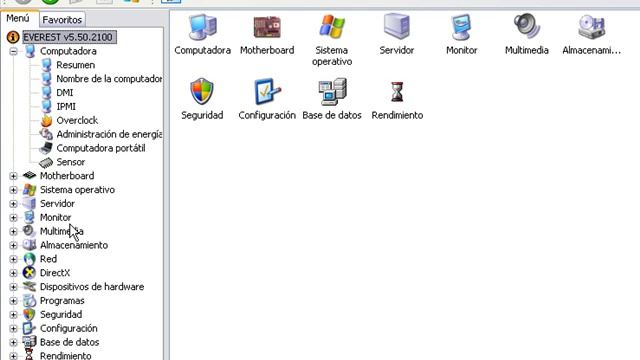Viewport: 640px width, 360px height.
Task: Select the Sistema operativo row label in tree
Action: pos(77,190)
